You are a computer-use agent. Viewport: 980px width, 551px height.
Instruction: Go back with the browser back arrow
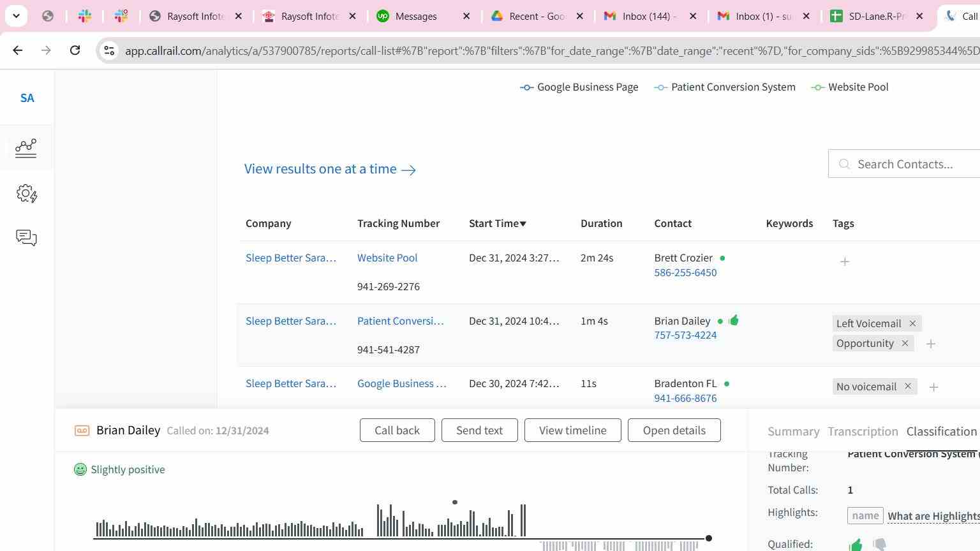(18, 50)
